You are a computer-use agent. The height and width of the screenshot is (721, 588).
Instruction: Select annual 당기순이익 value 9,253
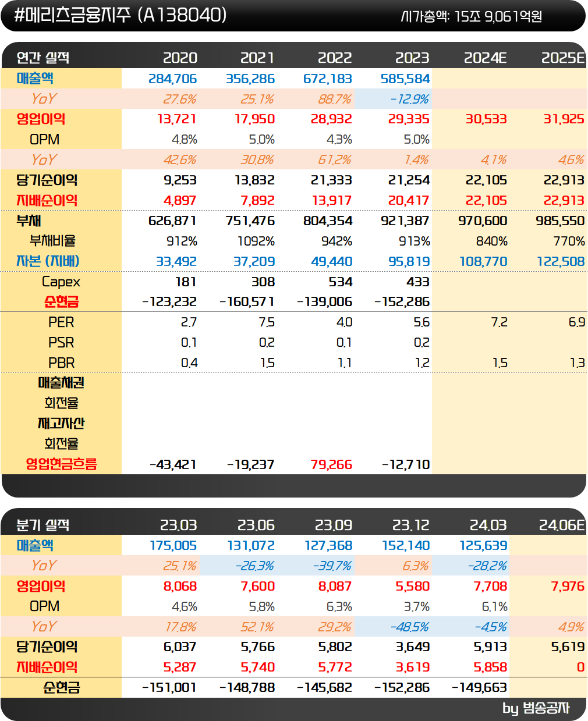point(180,180)
